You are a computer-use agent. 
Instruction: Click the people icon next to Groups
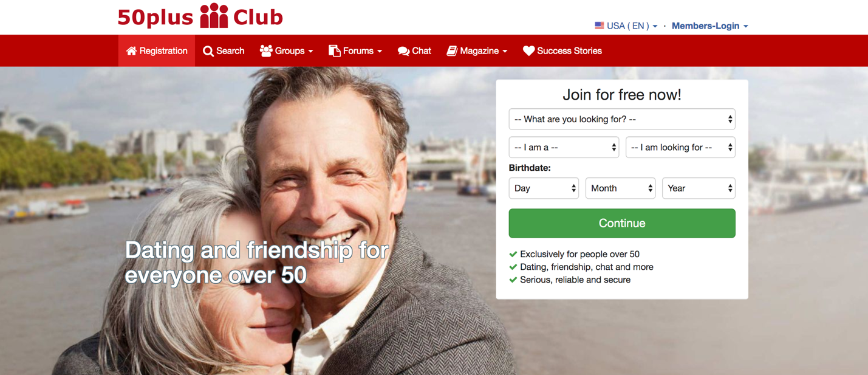266,51
